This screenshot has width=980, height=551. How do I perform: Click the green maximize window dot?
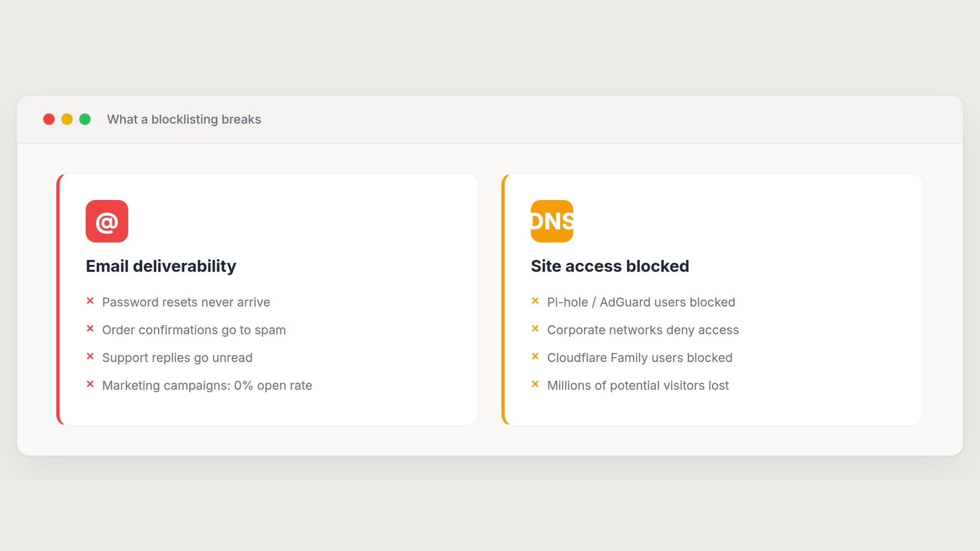(85, 119)
